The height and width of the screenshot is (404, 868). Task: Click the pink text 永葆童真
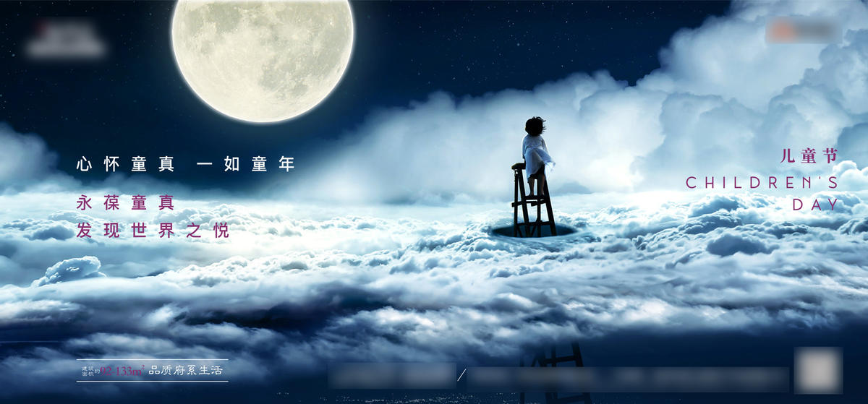tap(126, 203)
